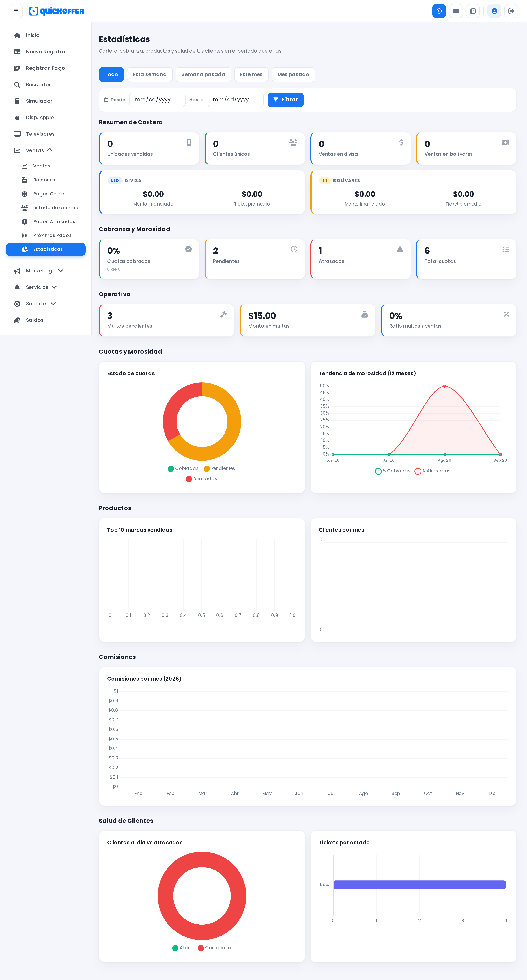Click the Registrar Pago money icon
Viewport: 527px width, 980px height.
pyautogui.click(x=17, y=69)
